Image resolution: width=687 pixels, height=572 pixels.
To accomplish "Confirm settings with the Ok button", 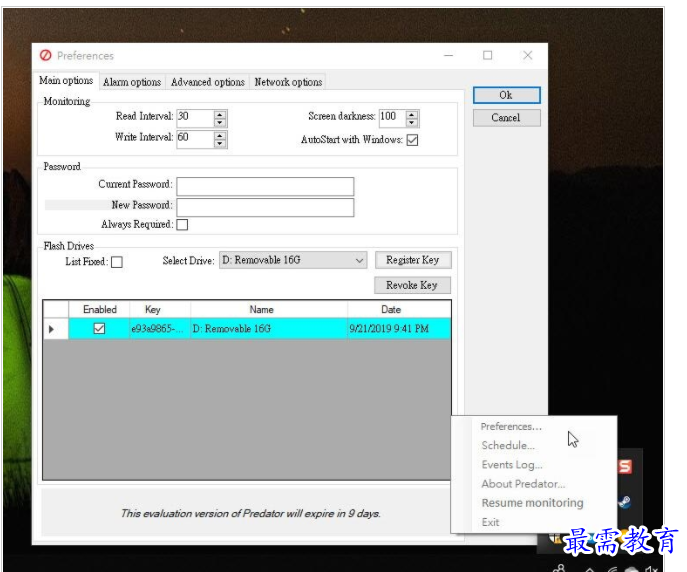I will point(506,95).
